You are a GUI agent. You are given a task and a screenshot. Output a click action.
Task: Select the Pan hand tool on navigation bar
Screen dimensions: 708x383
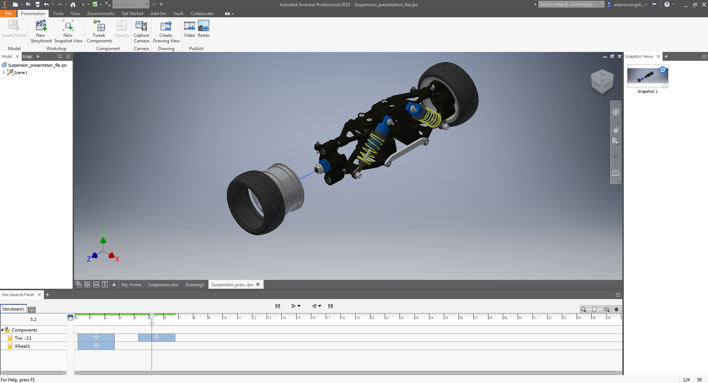click(615, 130)
